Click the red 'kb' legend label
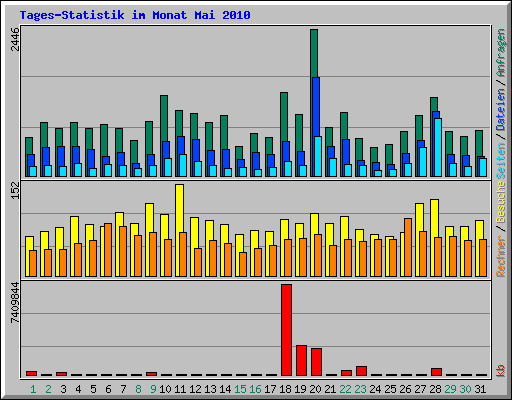This screenshot has height=400, width=512. [x=500, y=371]
